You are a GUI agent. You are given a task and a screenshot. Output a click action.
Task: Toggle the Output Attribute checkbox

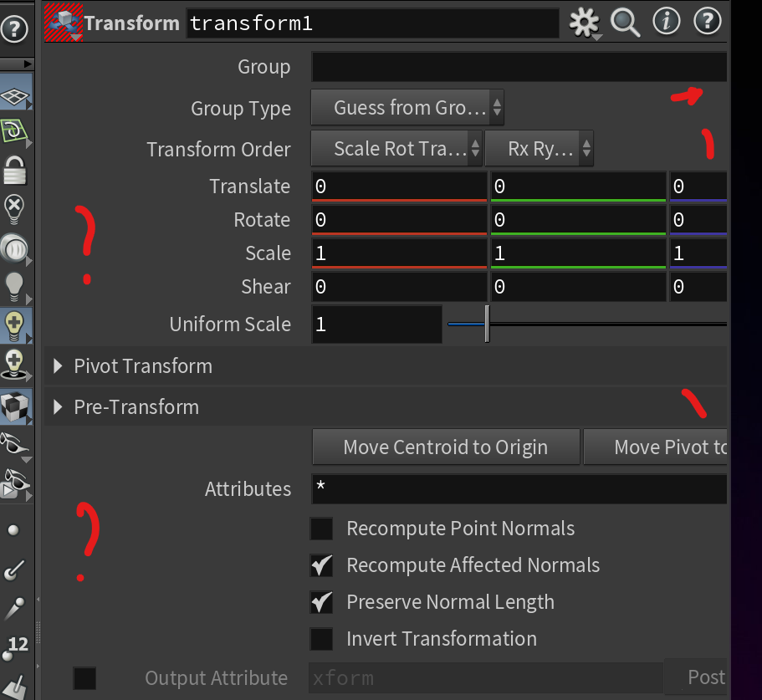84,678
